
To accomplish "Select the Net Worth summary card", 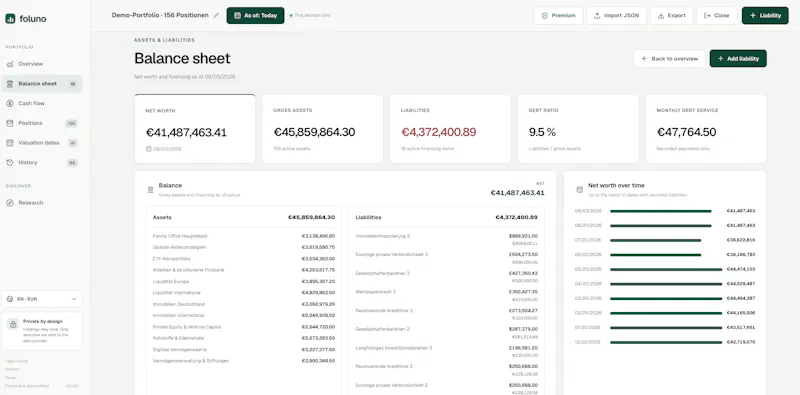I will tap(195, 129).
